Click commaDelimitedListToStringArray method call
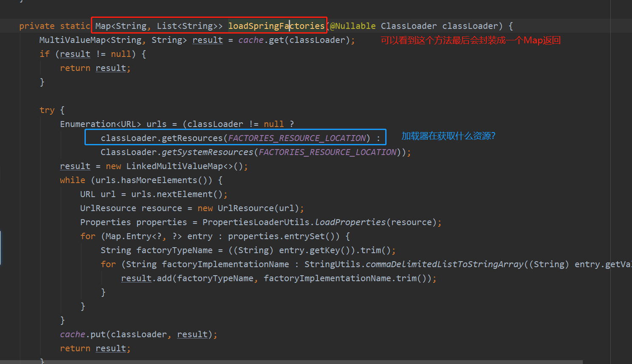 click(x=444, y=264)
